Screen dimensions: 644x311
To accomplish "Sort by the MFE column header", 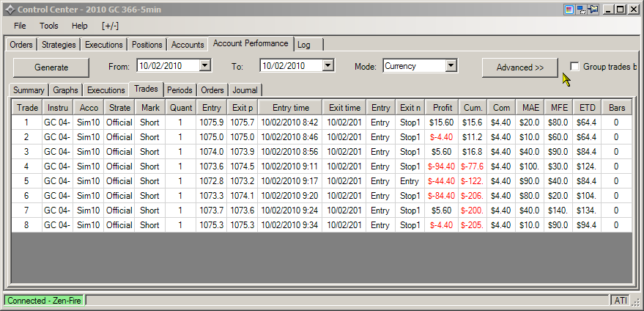I will click(x=559, y=108).
